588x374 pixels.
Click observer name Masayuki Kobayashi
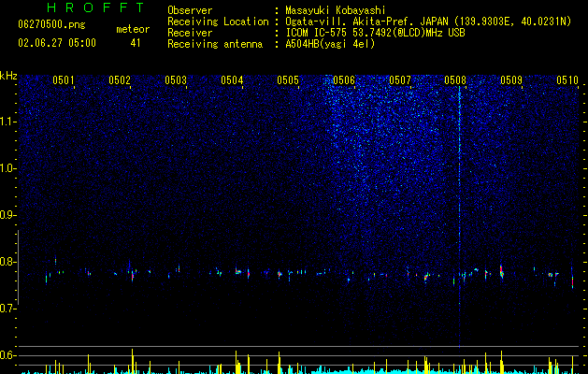click(336, 10)
